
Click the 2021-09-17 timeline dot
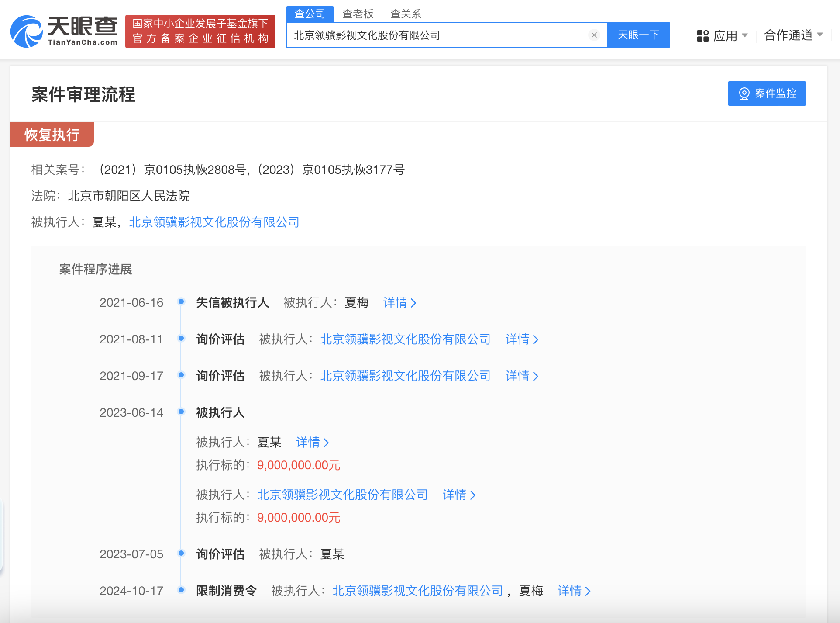(181, 375)
